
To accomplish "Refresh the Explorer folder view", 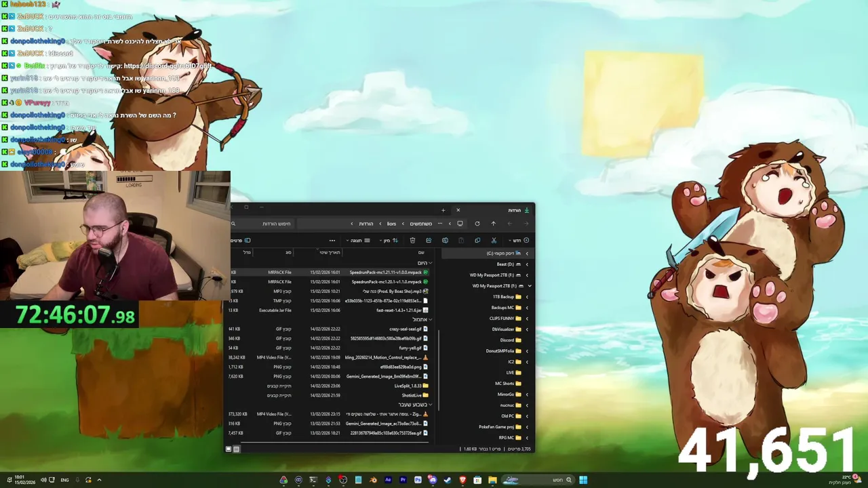I will pos(477,224).
